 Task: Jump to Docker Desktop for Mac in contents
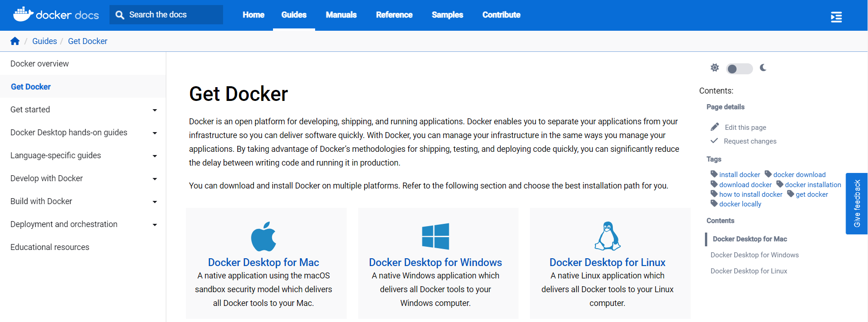pyautogui.click(x=750, y=239)
